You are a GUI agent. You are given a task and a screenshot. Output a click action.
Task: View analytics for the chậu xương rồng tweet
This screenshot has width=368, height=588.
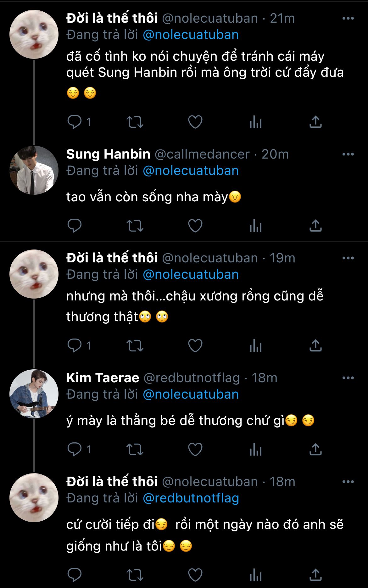pos(255,345)
